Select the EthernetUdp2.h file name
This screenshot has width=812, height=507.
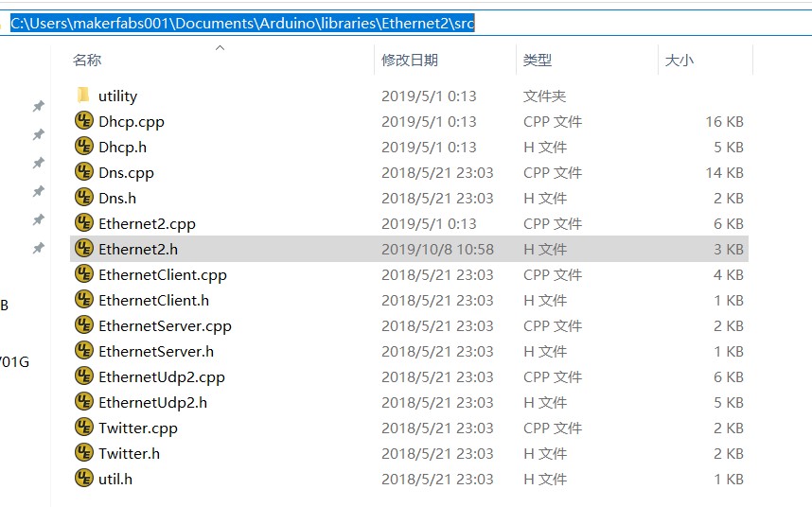tap(152, 403)
